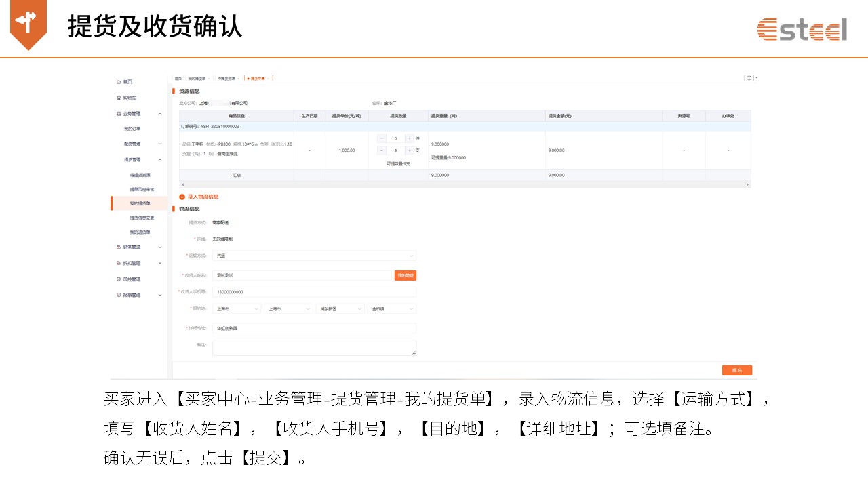Image resolution: width=868 pixels, height=488 pixels.
Task: Select the active 提货申请 tab
Action: point(258,79)
